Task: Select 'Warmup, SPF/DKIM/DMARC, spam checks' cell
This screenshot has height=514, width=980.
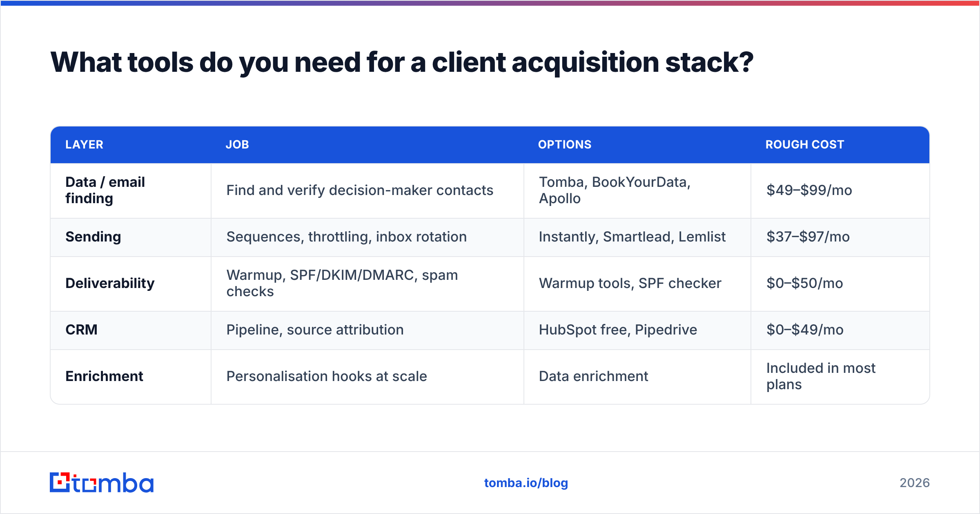Action: [x=367, y=284]
